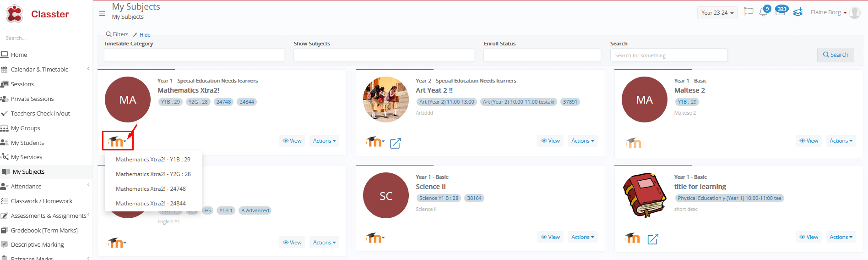868x260 pixels.
Task: View Mathematics Xtra2! subject
Action: [292, 141]
